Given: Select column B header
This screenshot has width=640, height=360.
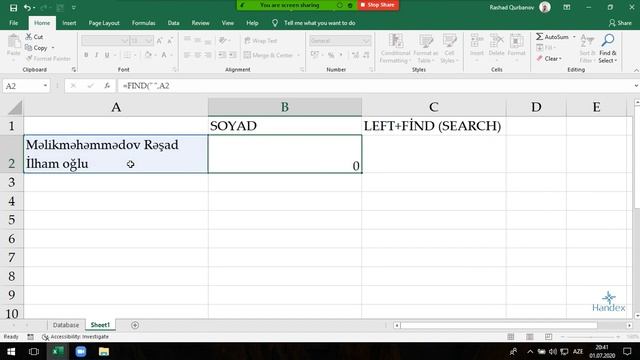Looking at the screenshot, I should click(x=284, y=107).
